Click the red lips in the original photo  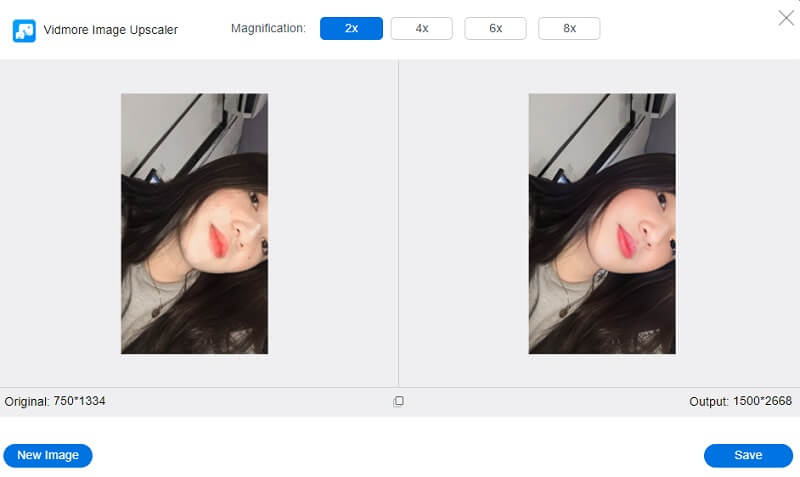coord(218,240)
